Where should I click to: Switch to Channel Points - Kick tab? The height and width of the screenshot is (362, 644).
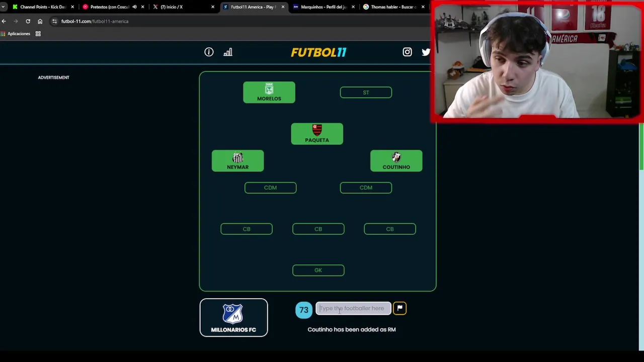(x=42, y=7)
